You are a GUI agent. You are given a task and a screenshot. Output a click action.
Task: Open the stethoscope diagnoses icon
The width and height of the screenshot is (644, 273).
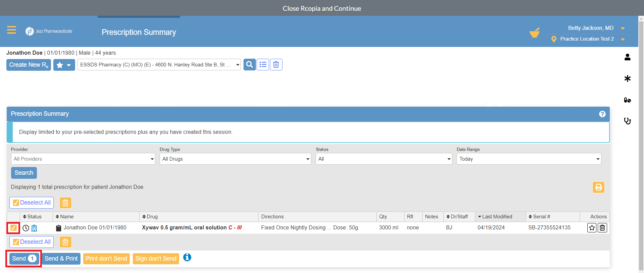(x=628, y=121)
